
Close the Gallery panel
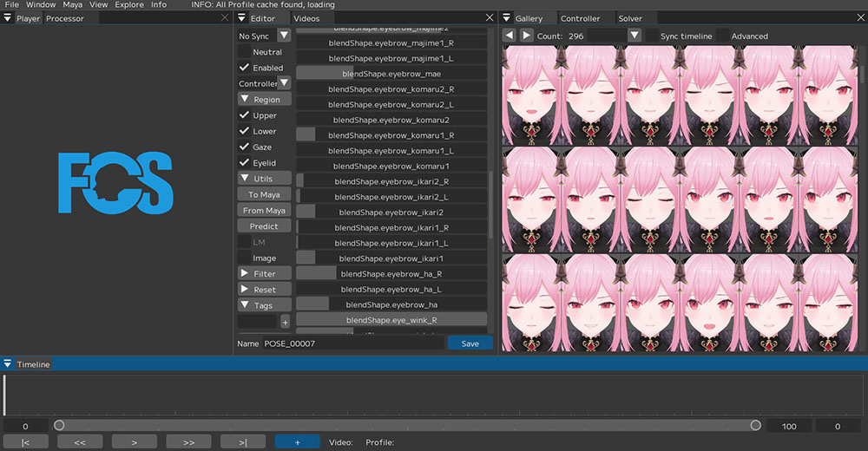861,17
